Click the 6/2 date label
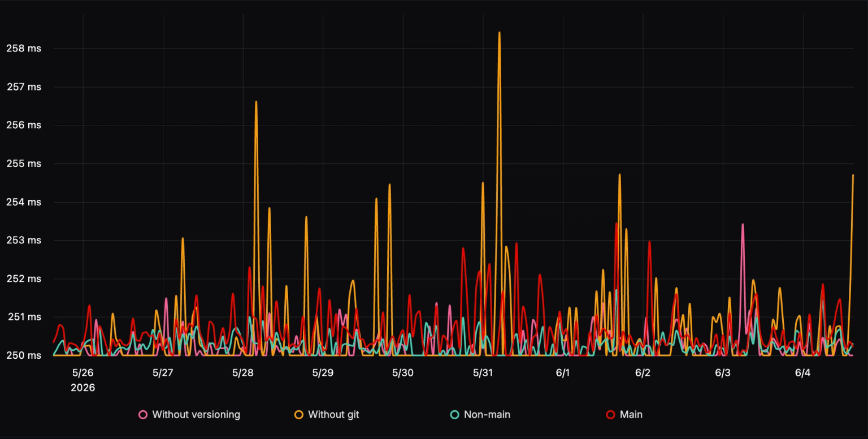868x439 pixels. [x=643, y=373]
